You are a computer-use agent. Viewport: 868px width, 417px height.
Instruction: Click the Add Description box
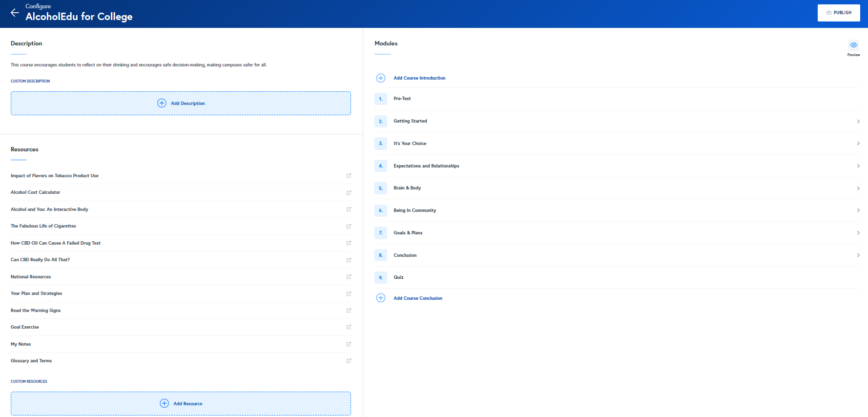tap(181, 104)
